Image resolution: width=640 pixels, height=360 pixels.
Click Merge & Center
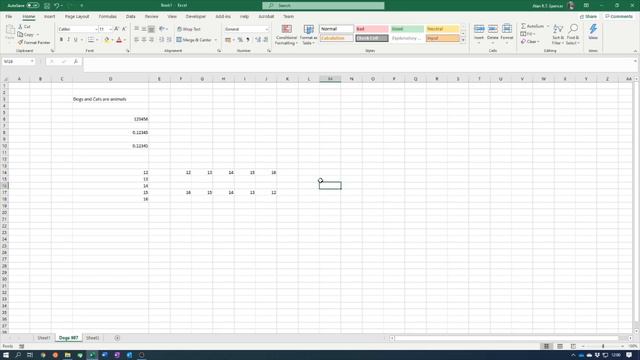194,40
